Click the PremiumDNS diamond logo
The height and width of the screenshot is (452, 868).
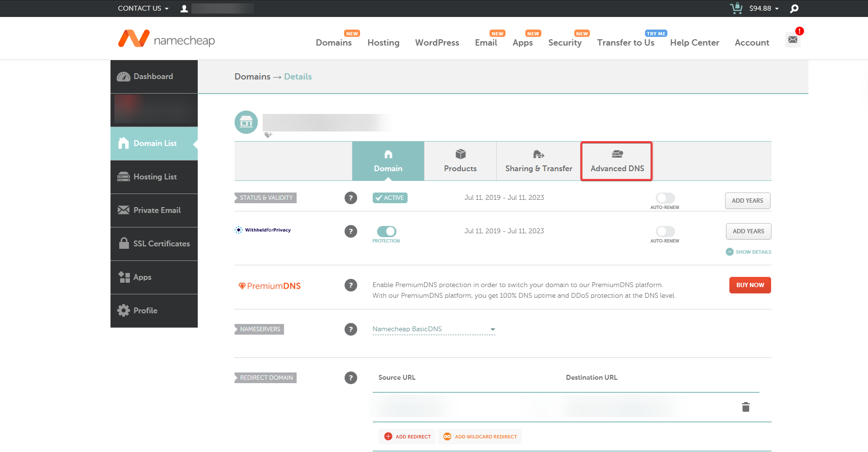pyautogui.click(x=269, y=286)
